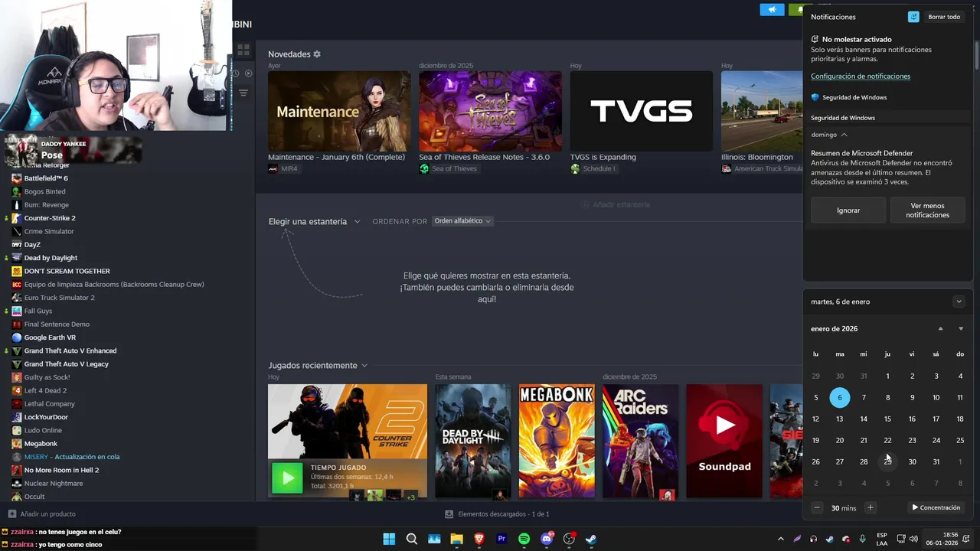980x551 pixels.
Task: Select date 15 in calendar
Action: pos(887,419)
